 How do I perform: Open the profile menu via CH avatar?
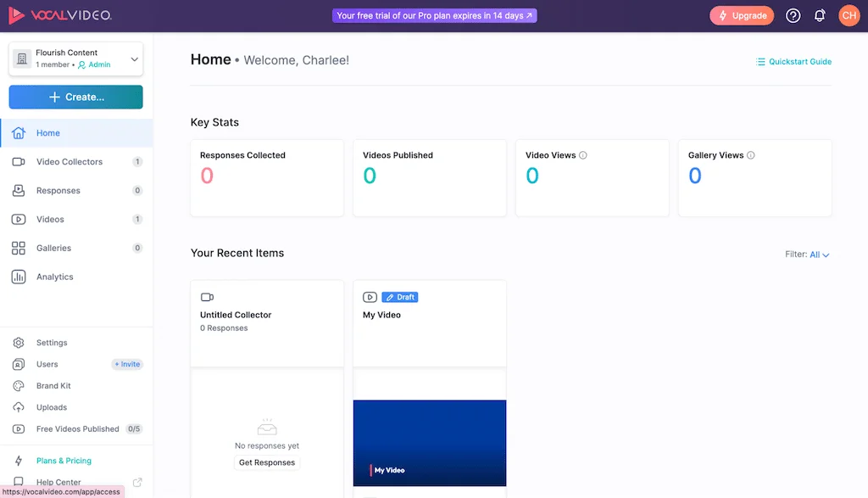coord(849,14)
